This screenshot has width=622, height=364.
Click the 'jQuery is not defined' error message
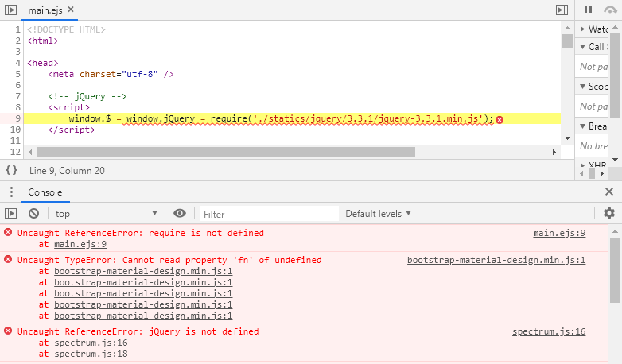(x=138, y=331)
